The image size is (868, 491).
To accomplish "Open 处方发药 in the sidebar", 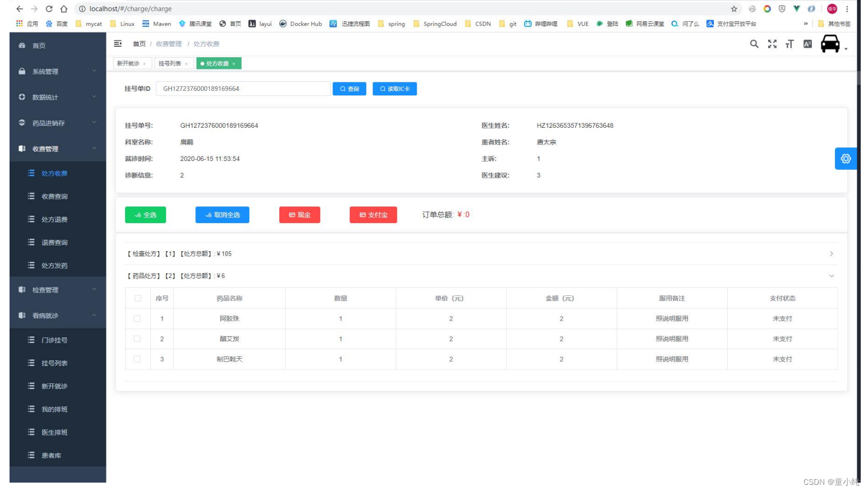I will 58,265.
